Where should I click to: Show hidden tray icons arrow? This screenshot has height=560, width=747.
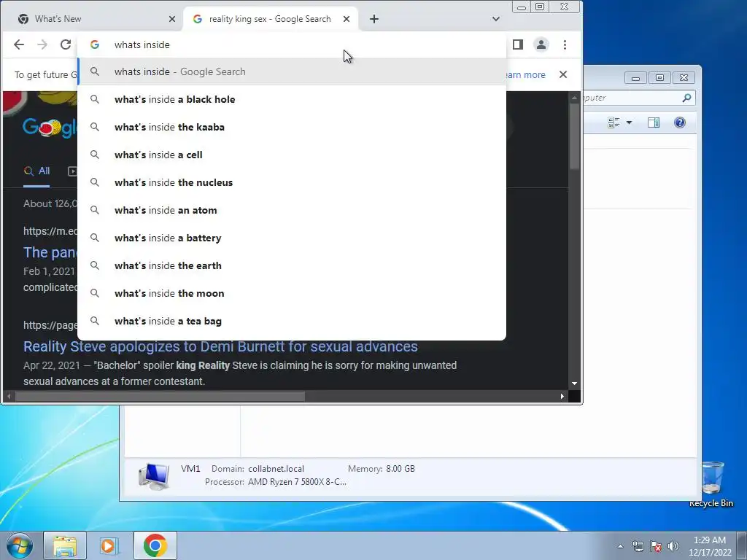620,546
